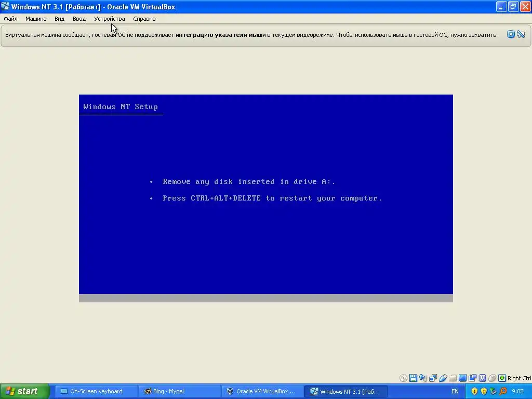Click the Safely Remove Hardware tray icon
532x399 pixels.
(494, 391)
